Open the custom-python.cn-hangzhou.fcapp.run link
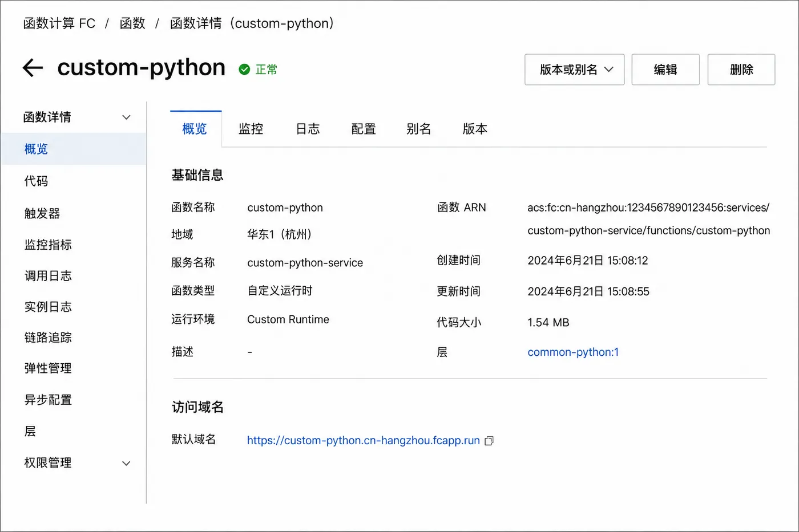This screenshot has height=532, width=799. (363, 440)
